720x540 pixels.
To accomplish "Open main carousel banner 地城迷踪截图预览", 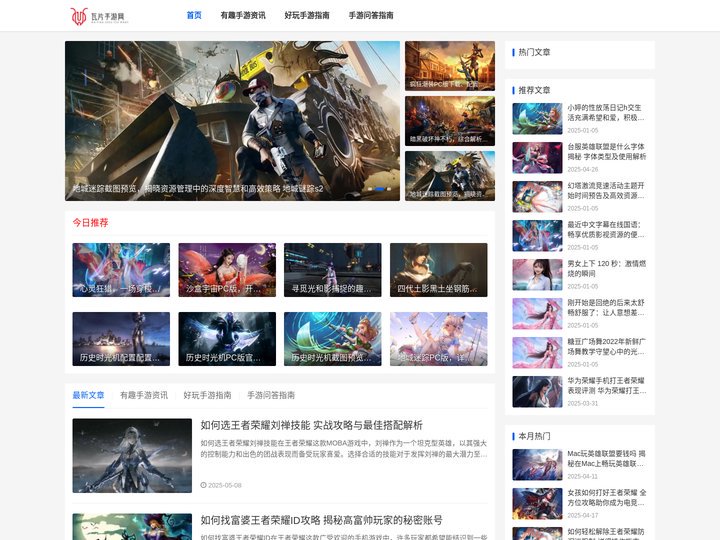I will 232,121.
